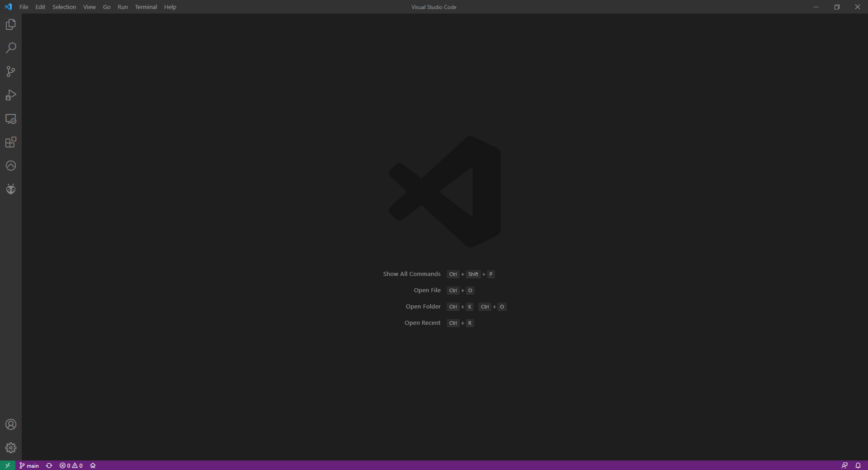Open the Accounts menu icon
868x470 pixels.
[11, 424]
